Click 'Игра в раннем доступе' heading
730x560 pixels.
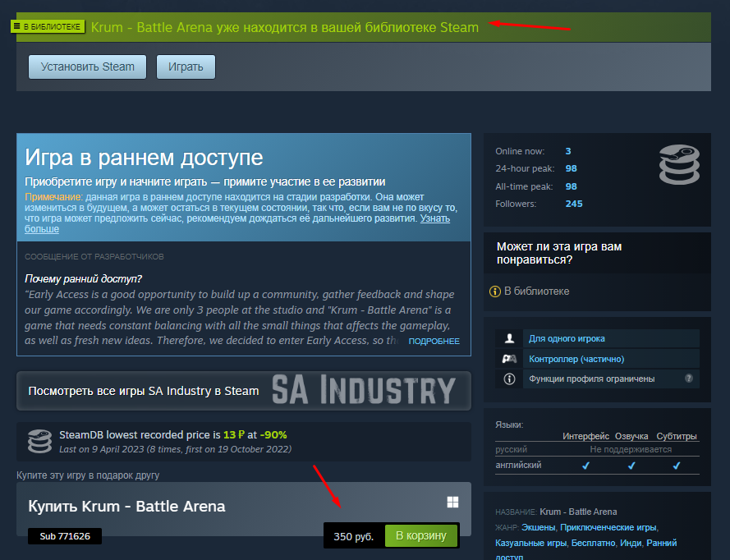[x=144, y=158]
